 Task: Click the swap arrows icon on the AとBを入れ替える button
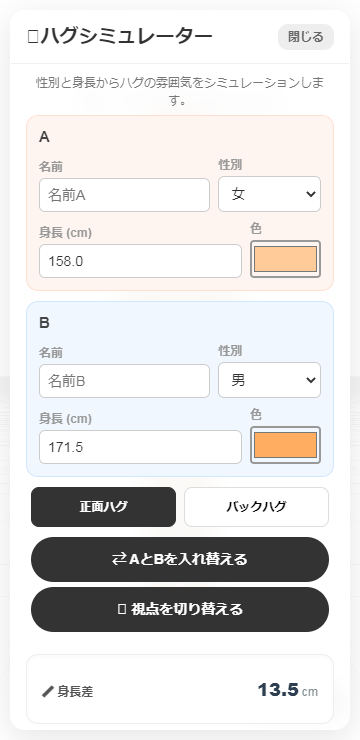[x=119, y=559]
